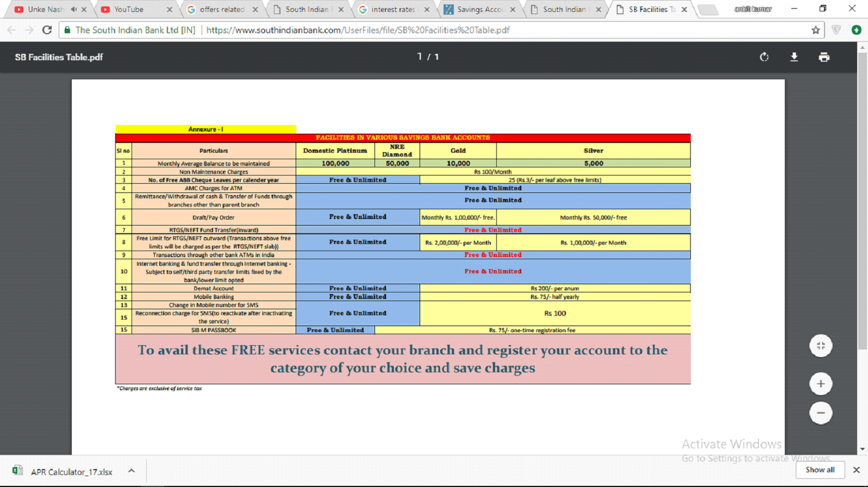Click the 'Mobile Banking' row label
Screen dimensions: 868x487
pyautogui.click(x=214, y=297)
